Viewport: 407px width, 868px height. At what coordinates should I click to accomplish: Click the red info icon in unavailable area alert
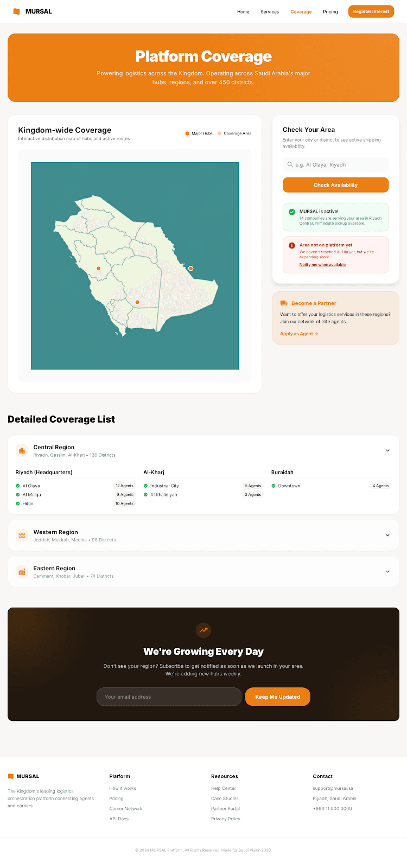292,246
